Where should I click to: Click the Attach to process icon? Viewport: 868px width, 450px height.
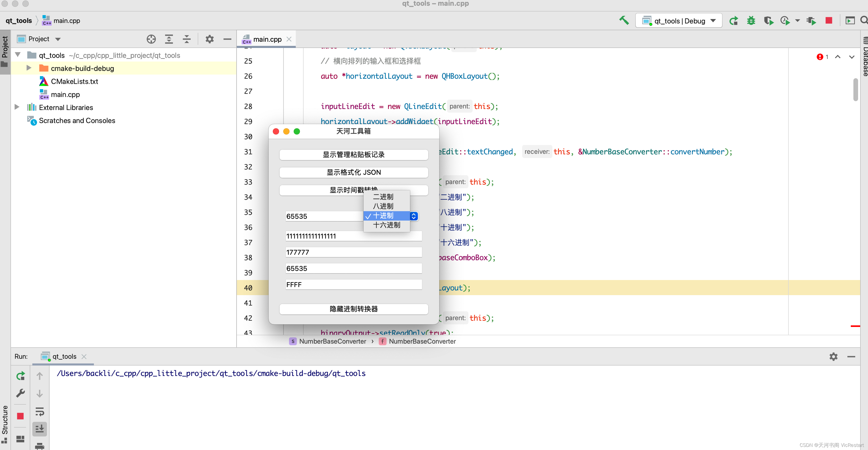coord(811,21)
